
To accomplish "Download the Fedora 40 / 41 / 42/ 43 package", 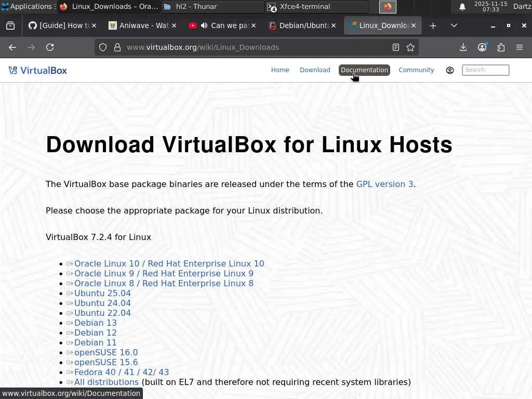I will [x=122, y=372].
